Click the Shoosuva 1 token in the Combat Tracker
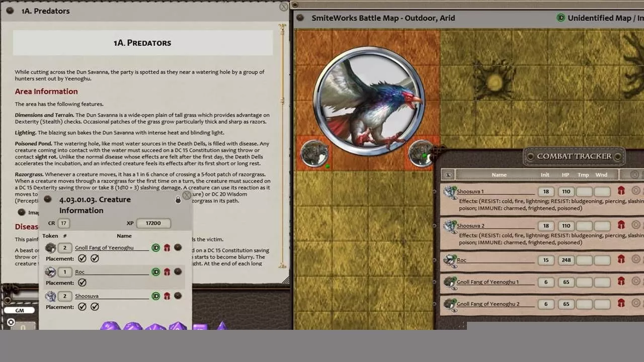 [450, 192]
